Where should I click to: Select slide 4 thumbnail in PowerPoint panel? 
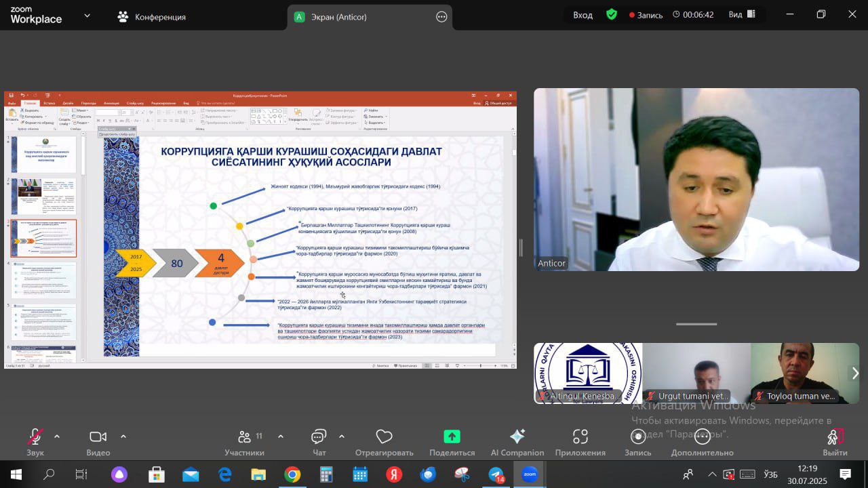click(x=43, y=280)
